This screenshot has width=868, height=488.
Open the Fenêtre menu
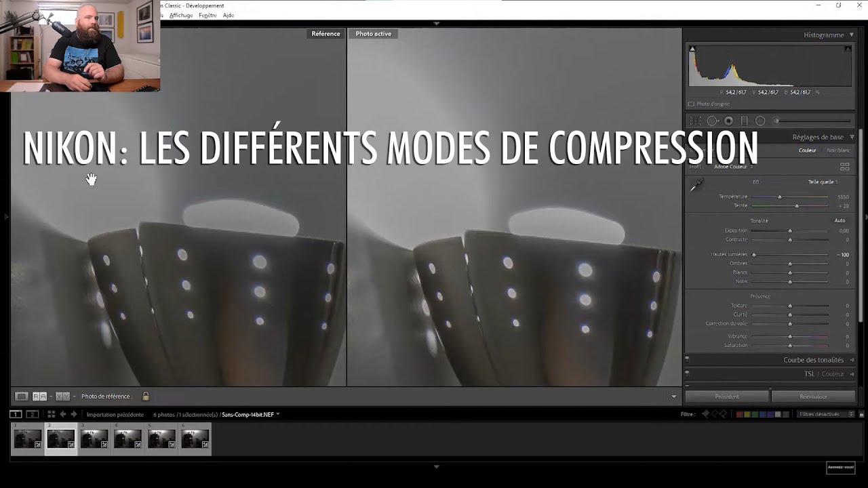coord(208,15)
